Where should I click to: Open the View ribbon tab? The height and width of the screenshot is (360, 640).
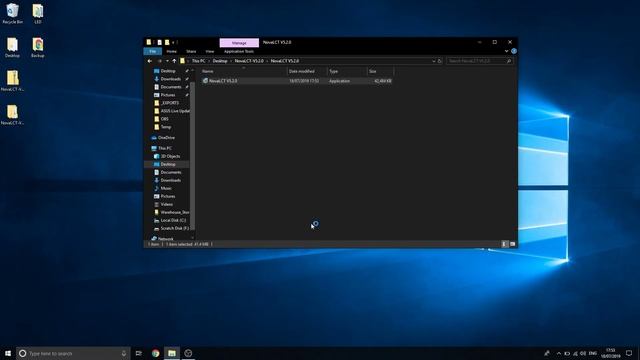click(x=210, y=51)
